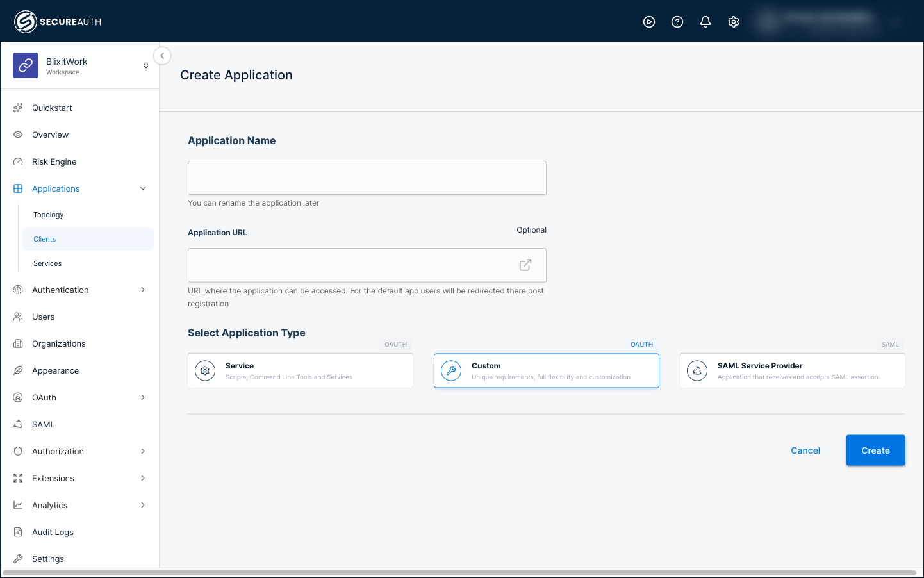This screenshot has height=578, width=924.
Task: Open the Users page label
Action: pyautogui.click(x=44, y=317)
